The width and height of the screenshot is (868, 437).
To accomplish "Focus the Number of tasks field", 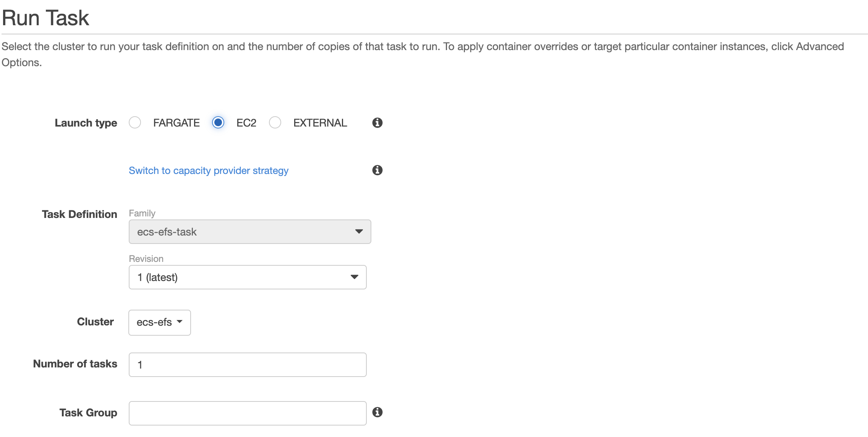I will (248, 365).
